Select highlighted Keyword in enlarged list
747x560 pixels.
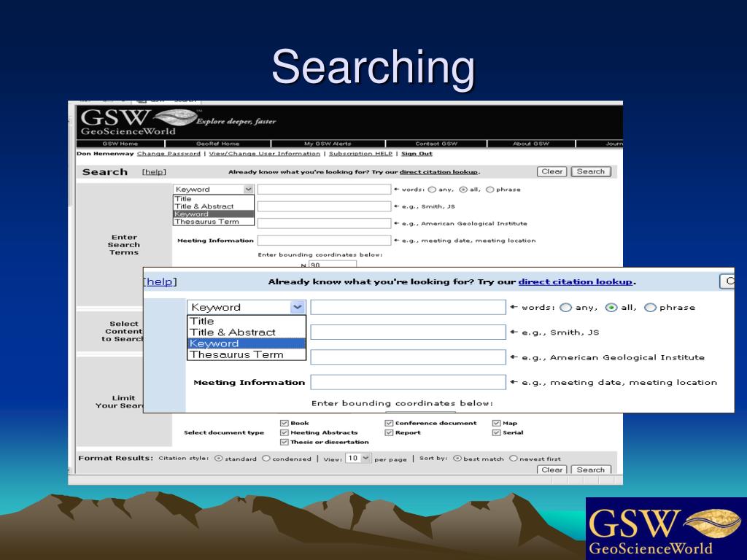pos(247,343)
